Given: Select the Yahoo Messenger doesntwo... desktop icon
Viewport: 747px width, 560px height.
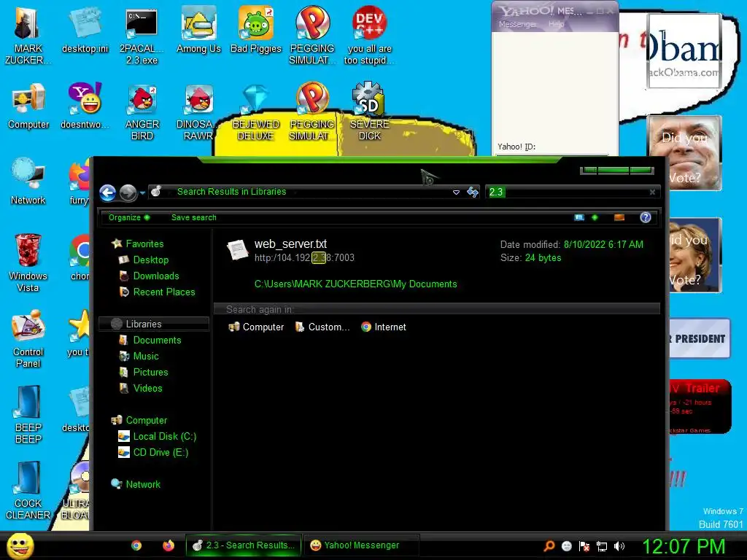Looking at the screenshot, I should click(85, 106).
